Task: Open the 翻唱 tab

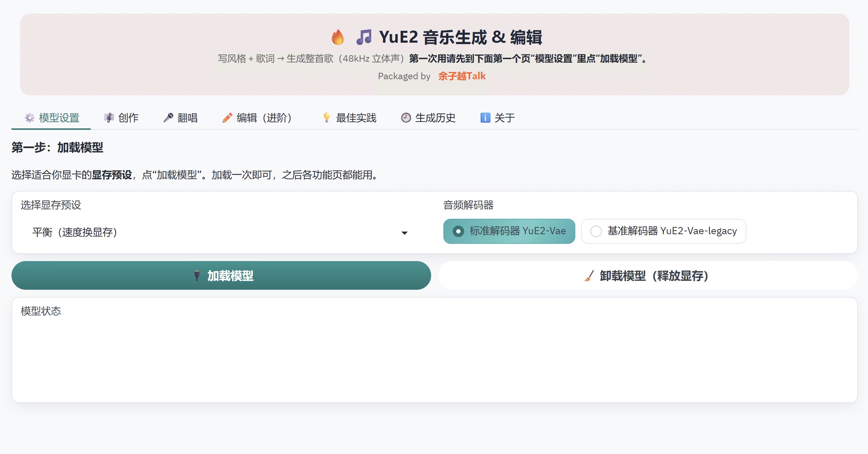Action: pos(180,118)
